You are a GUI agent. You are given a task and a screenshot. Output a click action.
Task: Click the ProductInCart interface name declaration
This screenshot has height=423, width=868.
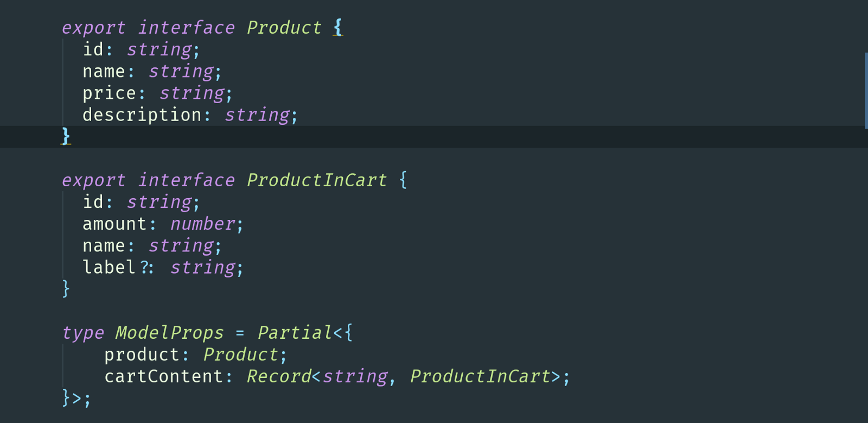point(317,180)
